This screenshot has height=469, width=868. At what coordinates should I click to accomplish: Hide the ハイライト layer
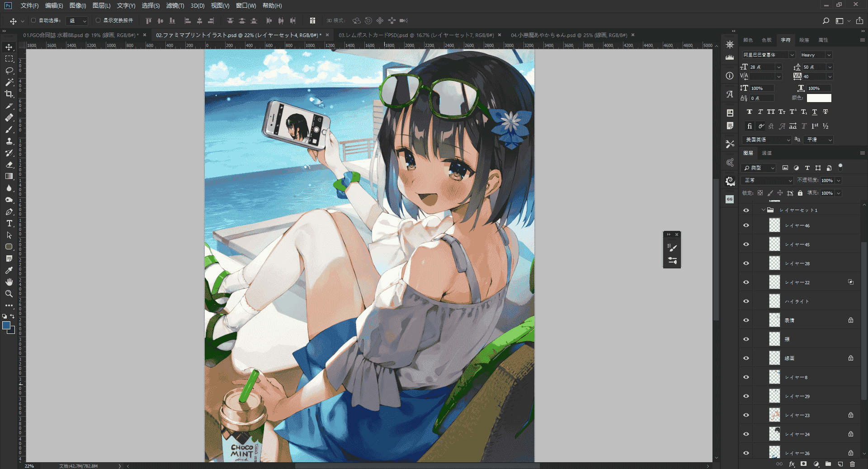tap(746, 301)
